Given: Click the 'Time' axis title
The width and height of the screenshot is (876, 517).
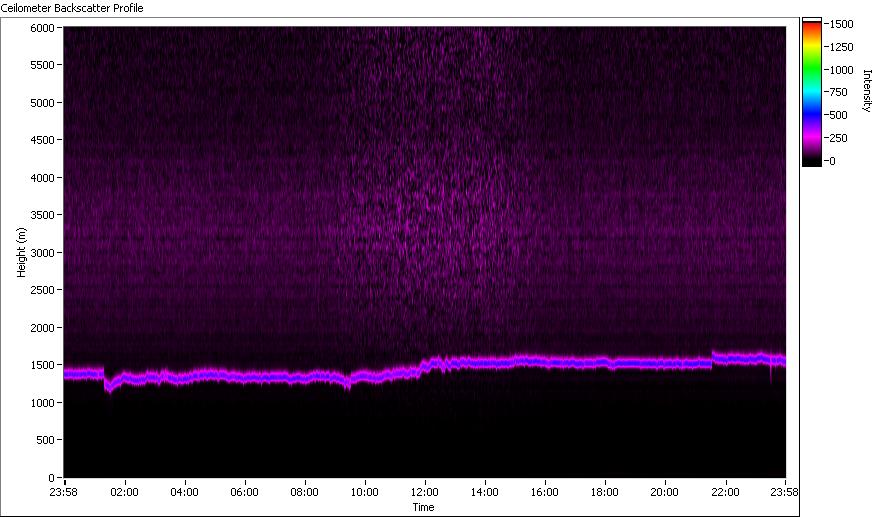Looking at the screenshot, I should point(423,507).
